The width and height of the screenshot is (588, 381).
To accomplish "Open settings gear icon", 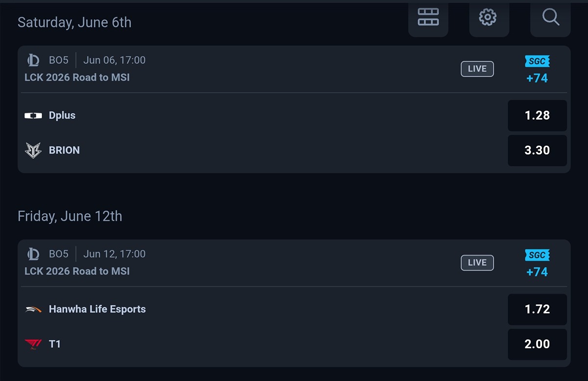I will (x=488, y=18).
